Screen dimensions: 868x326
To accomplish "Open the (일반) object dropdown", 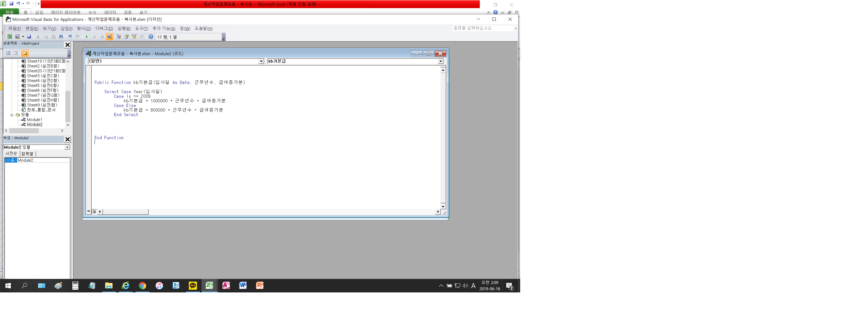I will point(261,61).
